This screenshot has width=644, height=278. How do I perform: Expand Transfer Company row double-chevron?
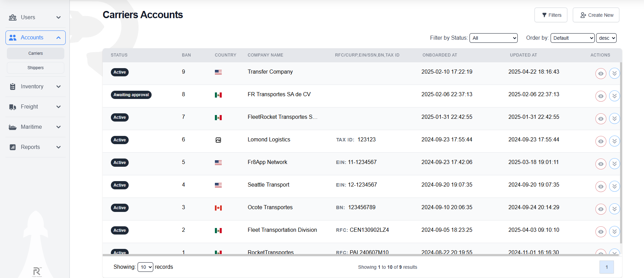click(x=615, y=73)
